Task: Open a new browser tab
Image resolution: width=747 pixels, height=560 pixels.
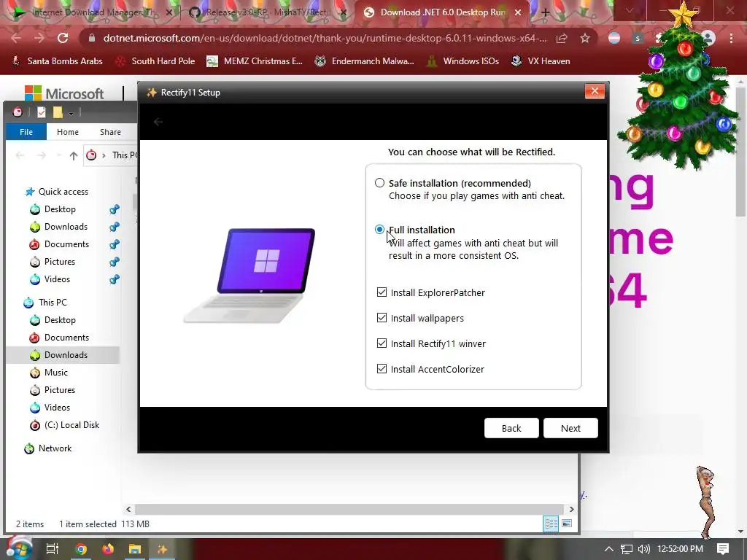Action: 546,12
